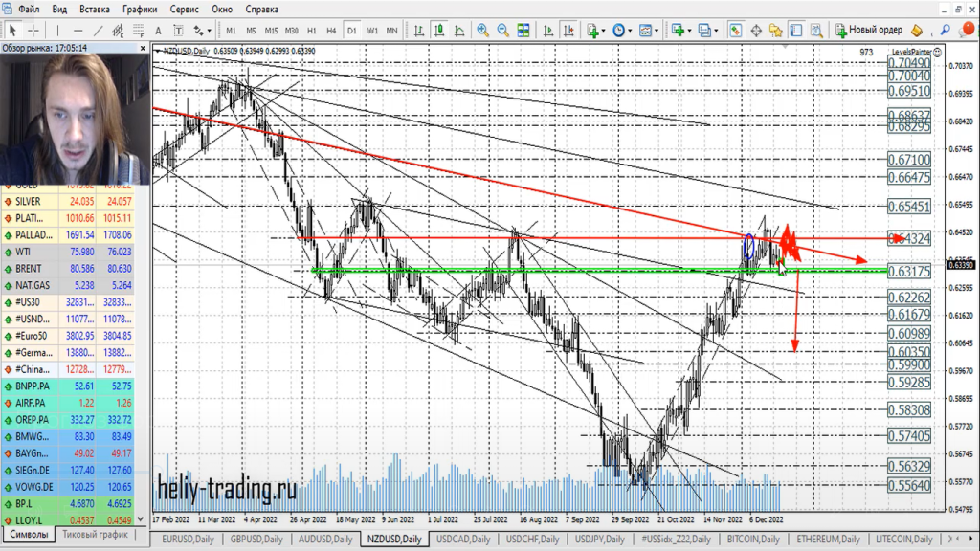Click the Новый ордер button
Image resolution: width=980 pixels, height=551 pixels.
[868, 30]
